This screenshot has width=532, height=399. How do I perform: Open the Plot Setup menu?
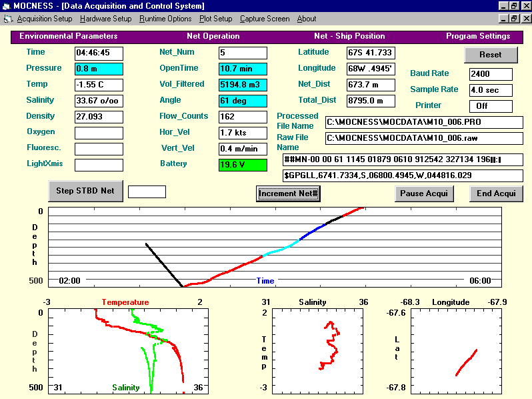click(x=215, y=19)
